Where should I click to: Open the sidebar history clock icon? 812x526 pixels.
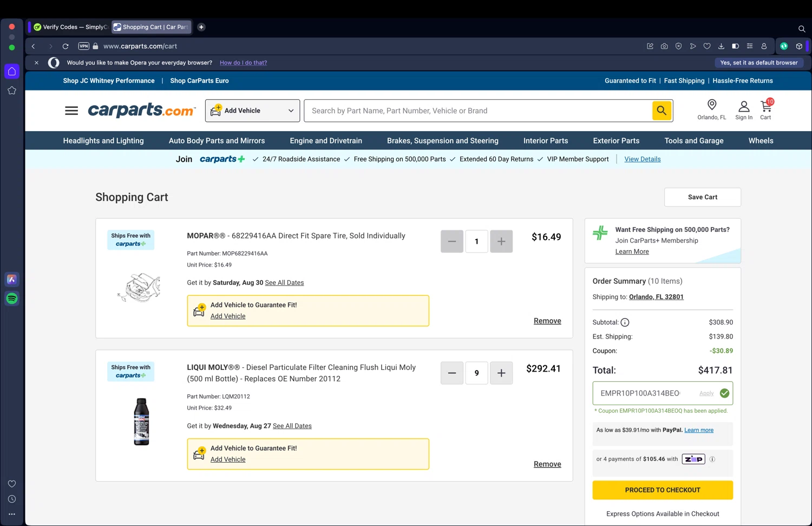click(12, 499)
